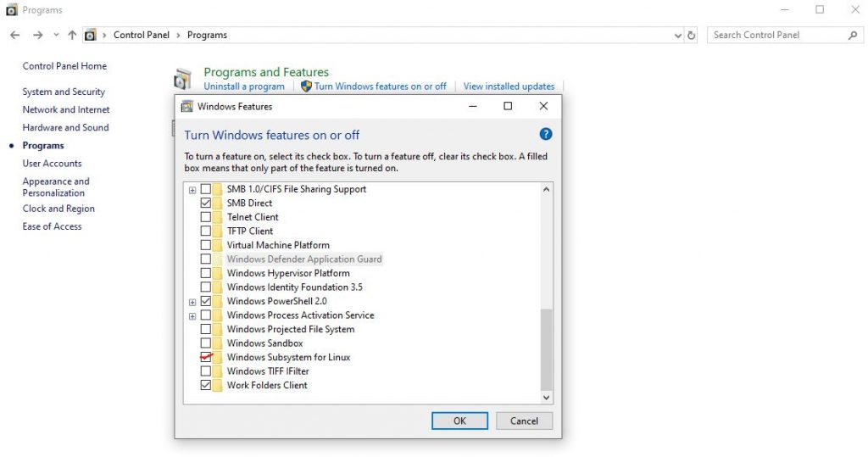Screen dimensions: 868x457
Task: Click the features list scroll up arrow
Action: tap(546, 189)
